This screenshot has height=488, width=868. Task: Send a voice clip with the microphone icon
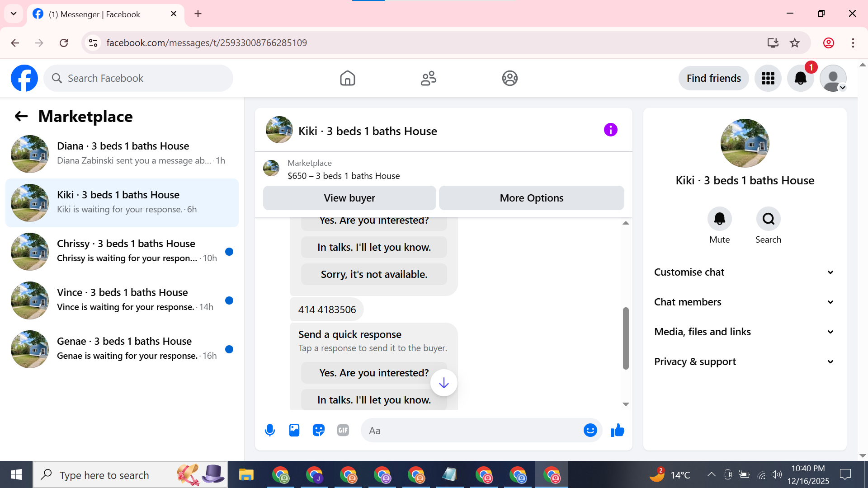pos(270,430)
